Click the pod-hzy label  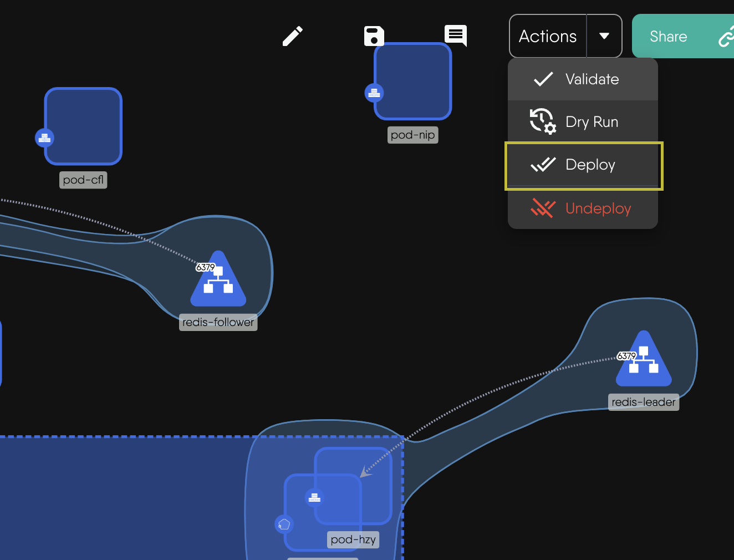click(x=353, y=539)
